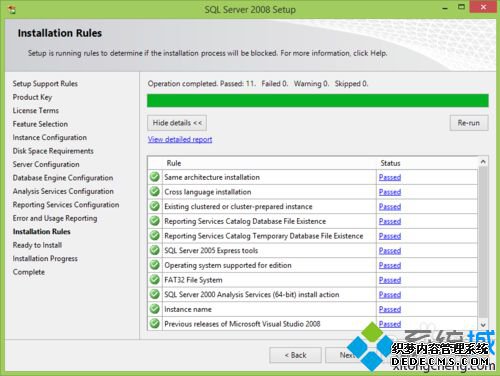Click the Rule column header
500x376 pixels.
(x=174, y=163)
